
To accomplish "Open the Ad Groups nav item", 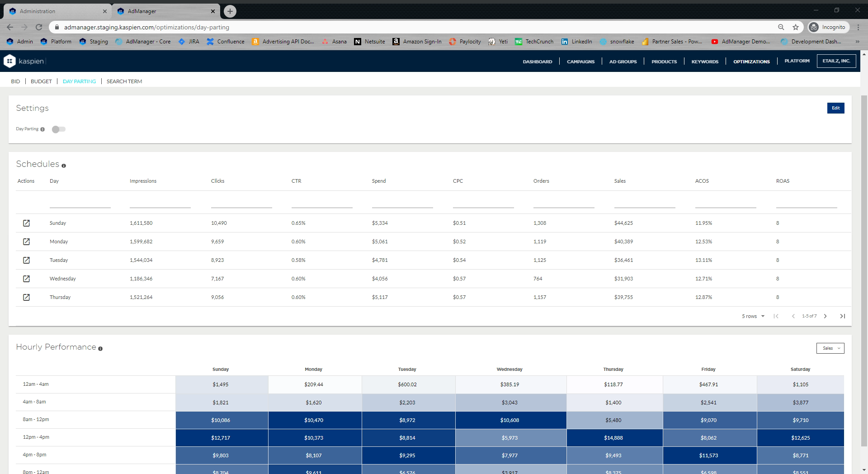I will pyautogui.click(x=623, y=62).
